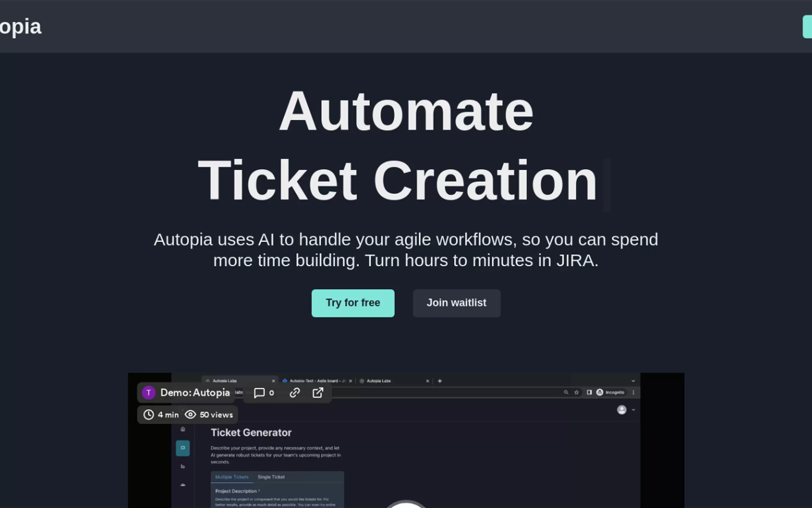Click the Autopia logo text in header
This screenshot has width=812, height=508.
(20, 27)
